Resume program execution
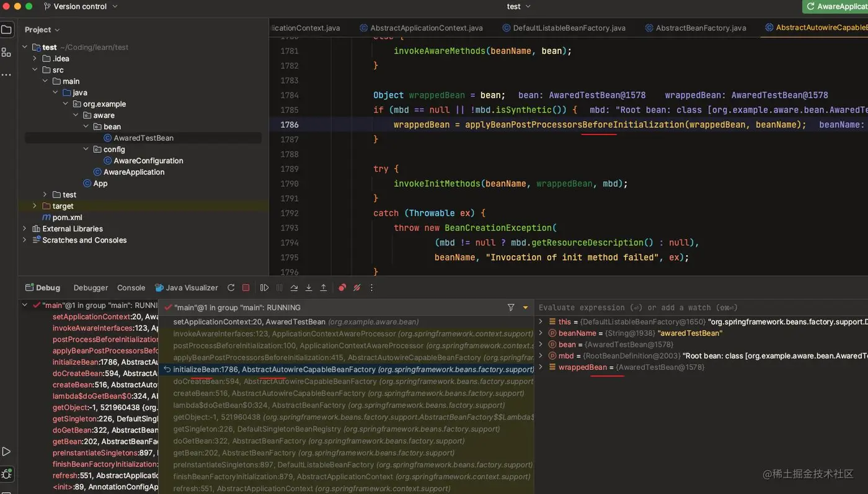The height and width of the screenshot is (494, 868). [x=264, y=288]
